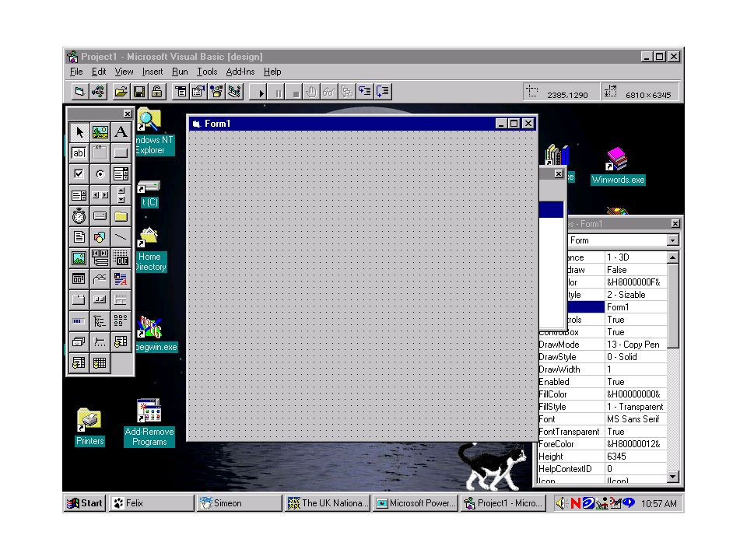Click the End (stop) toolbar button
The height and width of the screenshot is (560, 747).
click(x=296, y=92)
